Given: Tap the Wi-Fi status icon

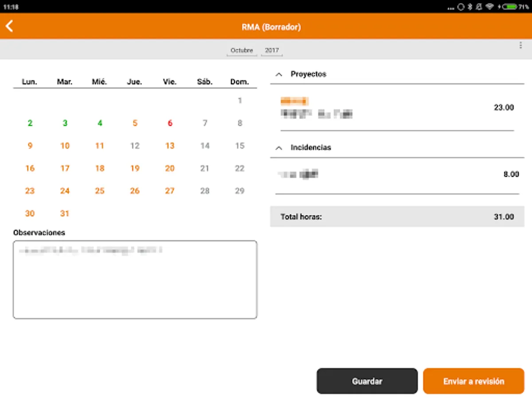Looking at the screenshot, I should (489, 7).
